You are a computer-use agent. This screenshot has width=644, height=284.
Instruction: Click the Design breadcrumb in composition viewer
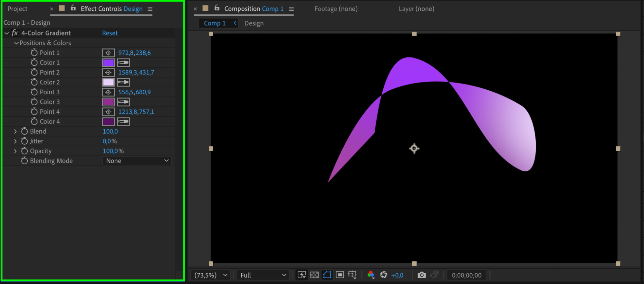pos(254,23)
